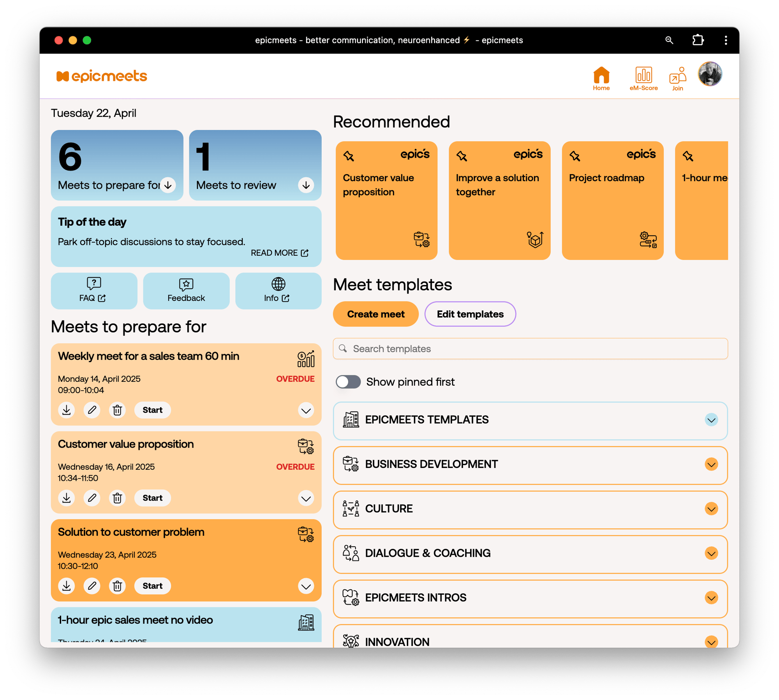The width and height of the screenshot is (779, 700).
Task: Delete the Customer value proposition meet
Action: (x=117, y=498)
